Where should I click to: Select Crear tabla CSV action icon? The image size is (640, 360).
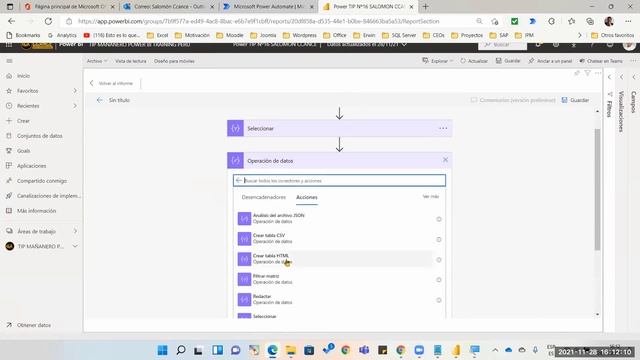(x=244, y=238)
